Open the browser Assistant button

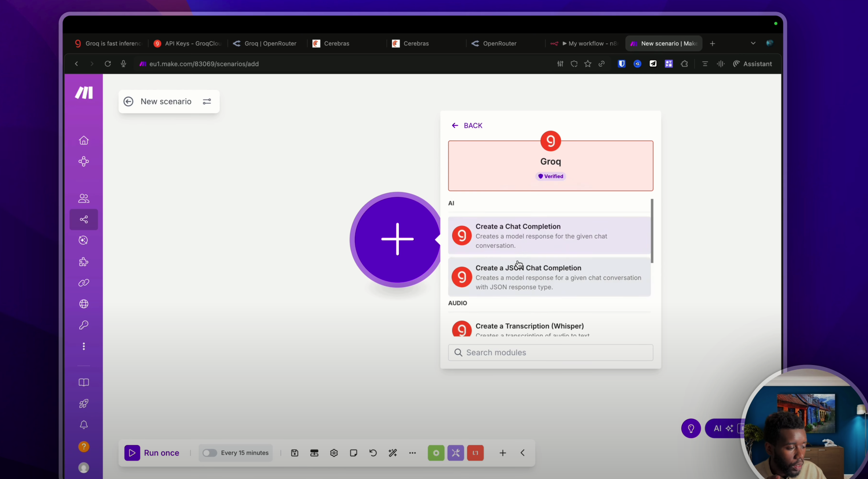752,64
